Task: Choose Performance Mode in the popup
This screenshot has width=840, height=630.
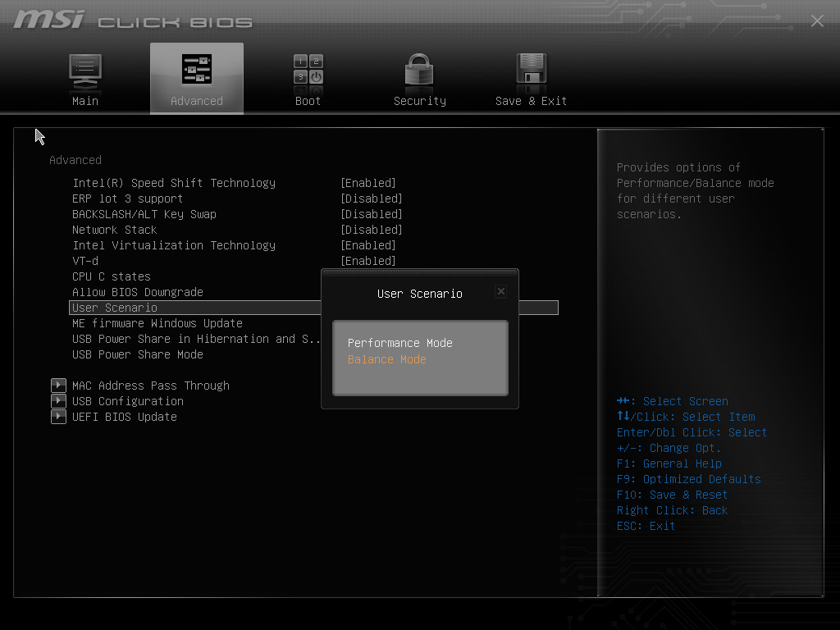Action: pos(400,343)
